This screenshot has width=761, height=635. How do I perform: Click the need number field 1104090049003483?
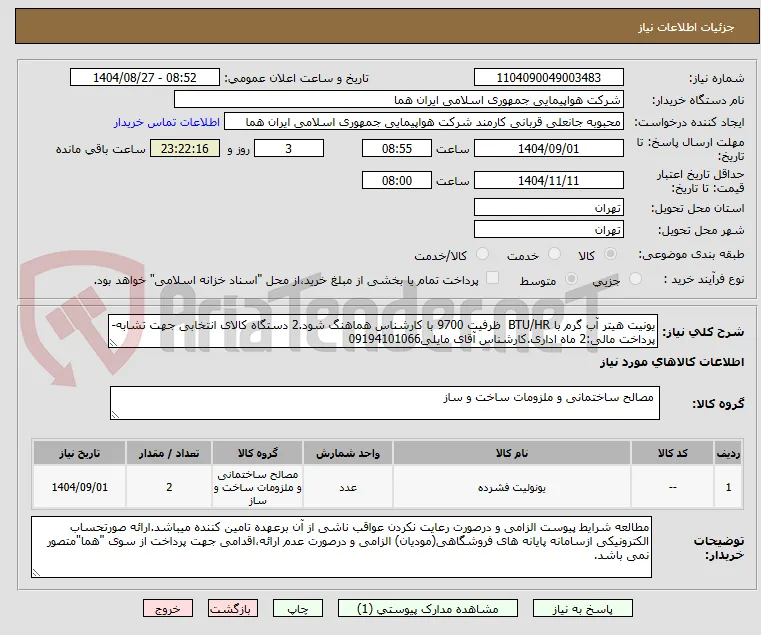click(548, 78)
